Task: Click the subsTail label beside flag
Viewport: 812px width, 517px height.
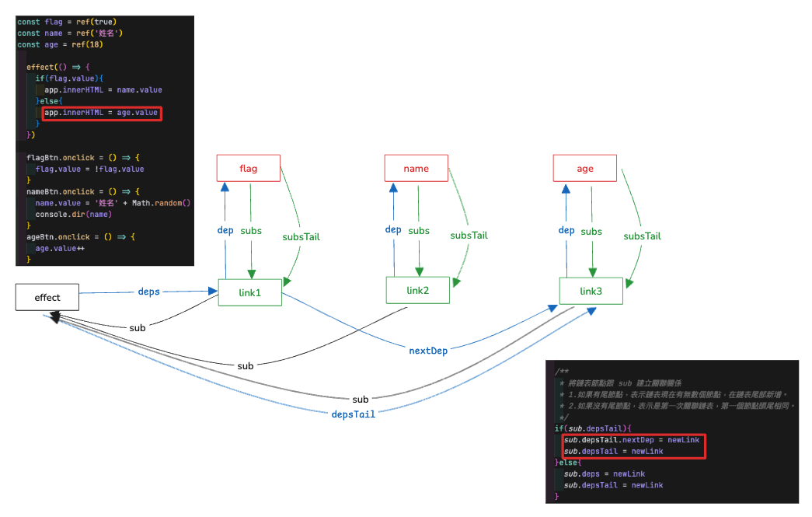Action: tap(301, 237)
